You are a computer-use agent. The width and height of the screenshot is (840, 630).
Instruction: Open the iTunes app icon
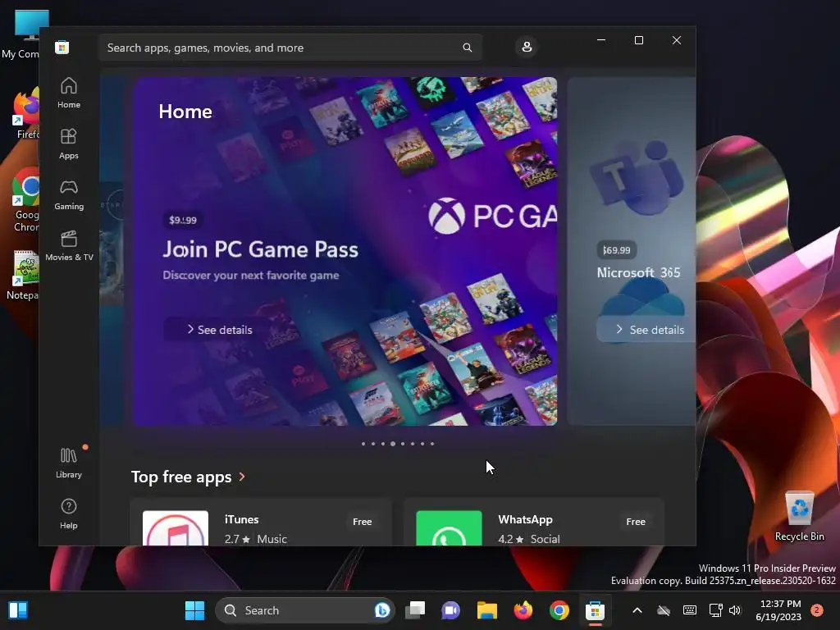(x=176, y=528)
